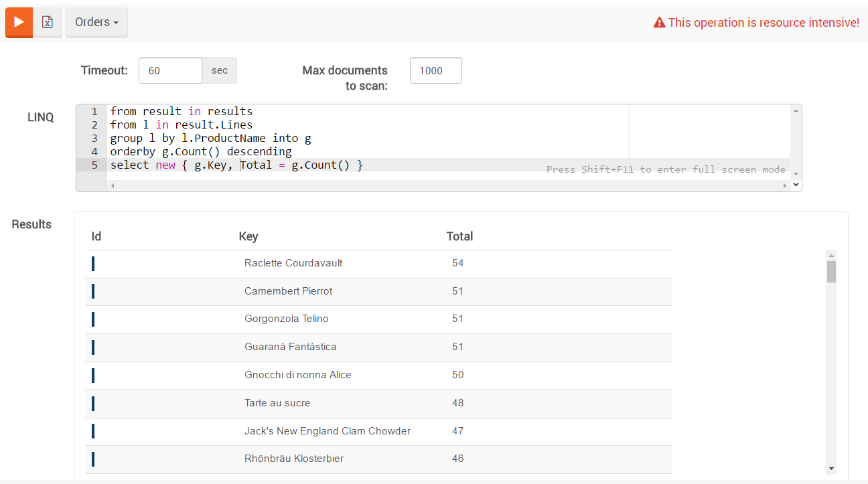
Task: Select the Tarte au sucre row
Action: 378,404
